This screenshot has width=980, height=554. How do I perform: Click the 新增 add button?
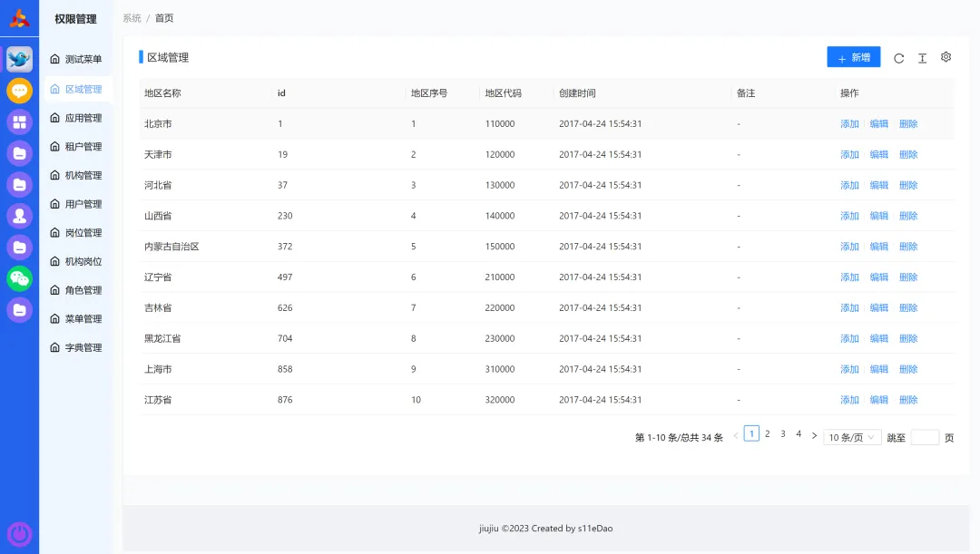[853, 57]
